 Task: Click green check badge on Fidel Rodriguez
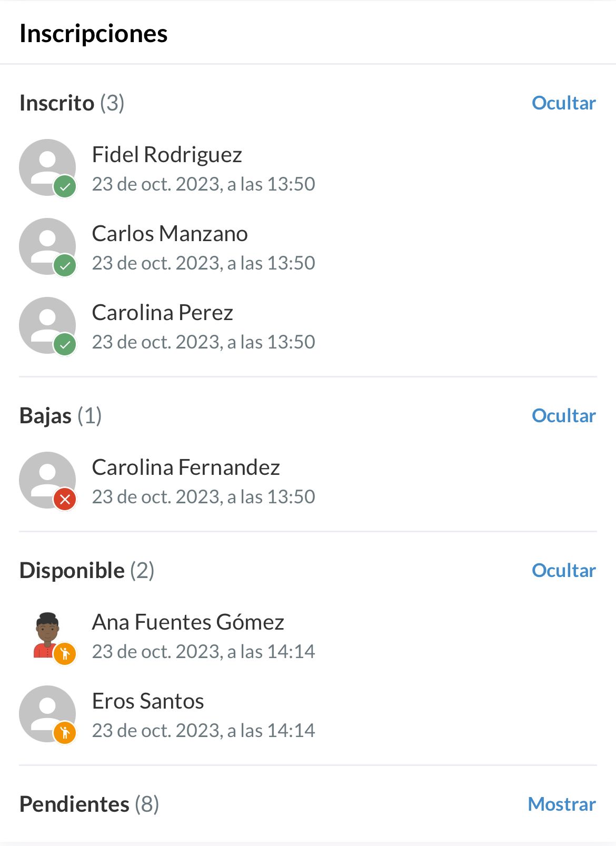65,186
